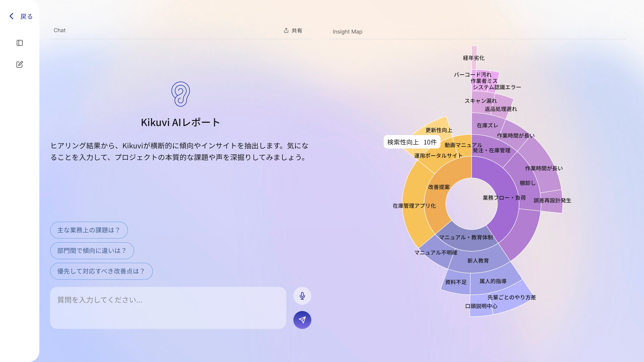Select suggestion 部門間で傾向に違いは？
644x362 pixels.
coord(92,250)
